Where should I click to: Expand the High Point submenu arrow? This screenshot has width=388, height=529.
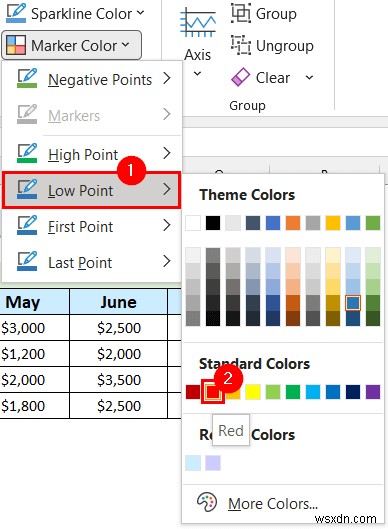pos(167,153)
